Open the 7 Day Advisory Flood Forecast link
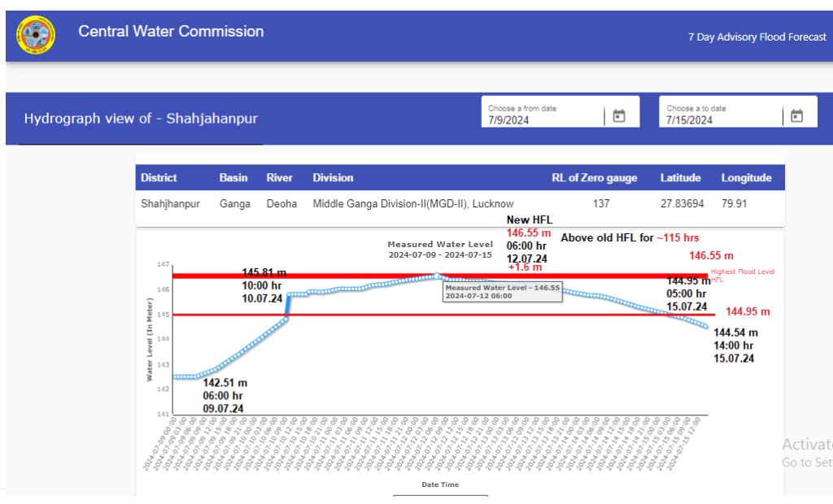This screenshot has width=833, height=504. (x=757, y=37)
